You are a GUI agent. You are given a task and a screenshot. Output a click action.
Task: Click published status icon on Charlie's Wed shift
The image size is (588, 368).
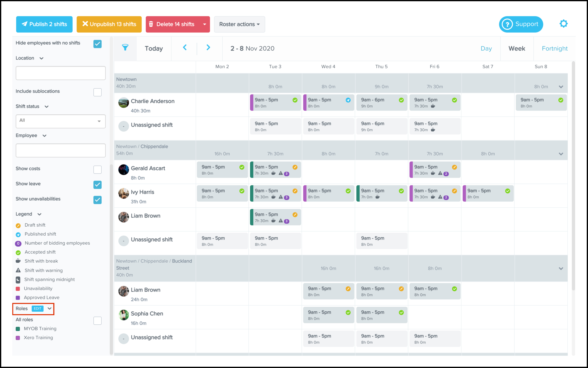pos(348,100)
